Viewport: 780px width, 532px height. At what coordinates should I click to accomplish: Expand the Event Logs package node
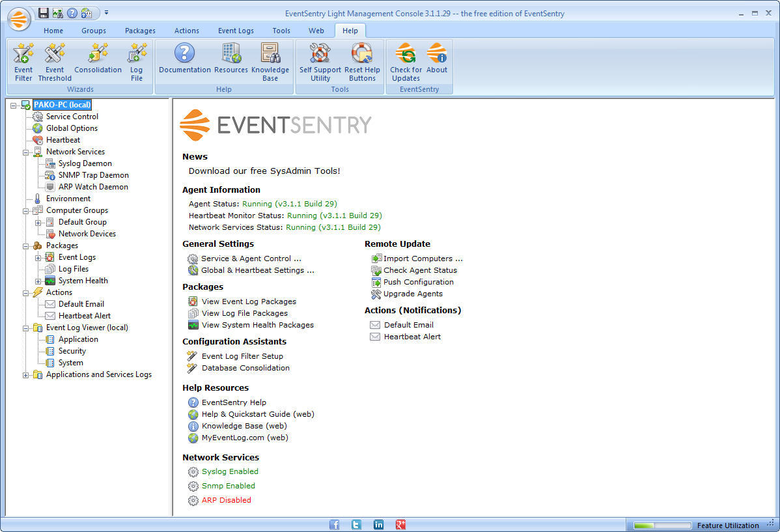[x=38, y=258]
